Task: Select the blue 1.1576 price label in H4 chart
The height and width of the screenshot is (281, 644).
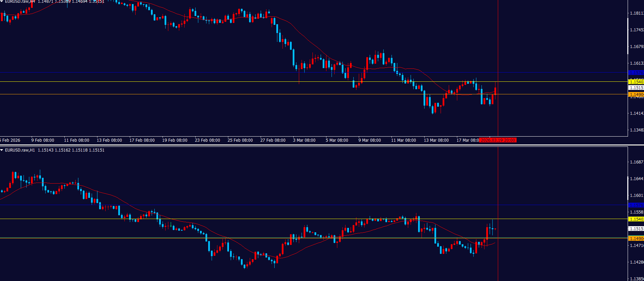Action: pos(636,73)
